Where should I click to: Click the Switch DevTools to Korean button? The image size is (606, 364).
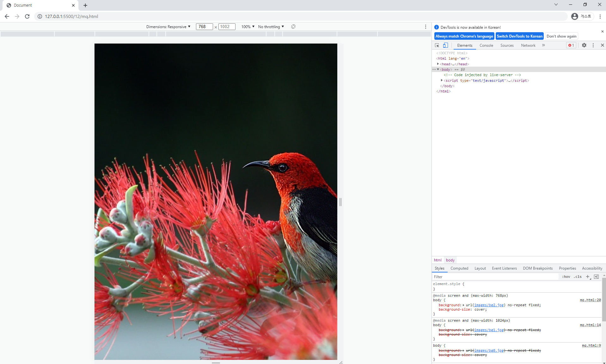point(519,36)
